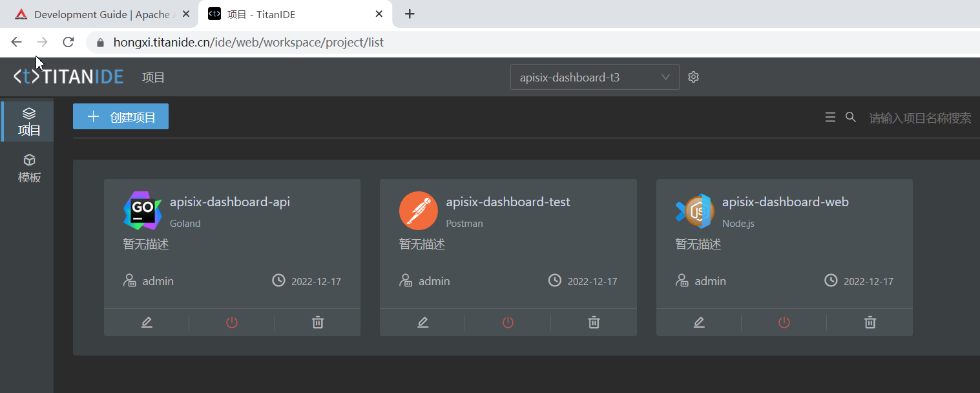The width and height of the screenshot is (980, 393).
Task: Open workspace selector showing apisix-dashboard-t3
Action: pyautogui.click(x=594, y=76)
